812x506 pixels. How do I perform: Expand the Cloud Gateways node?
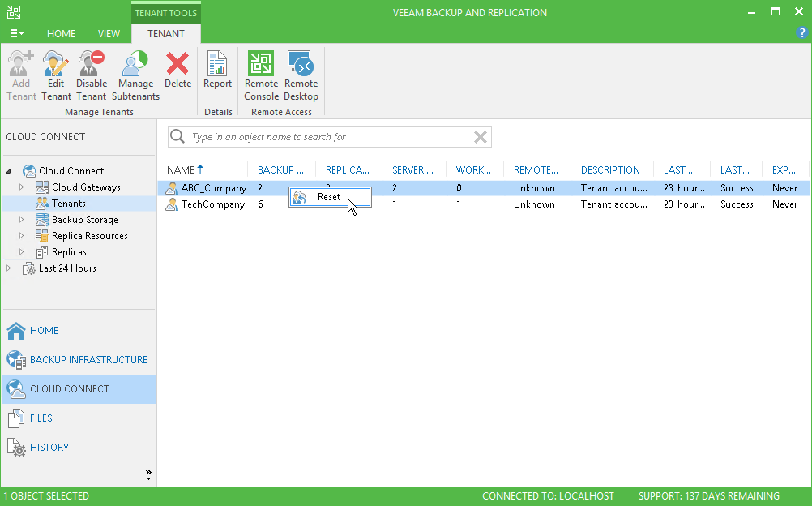click(21, 187)
